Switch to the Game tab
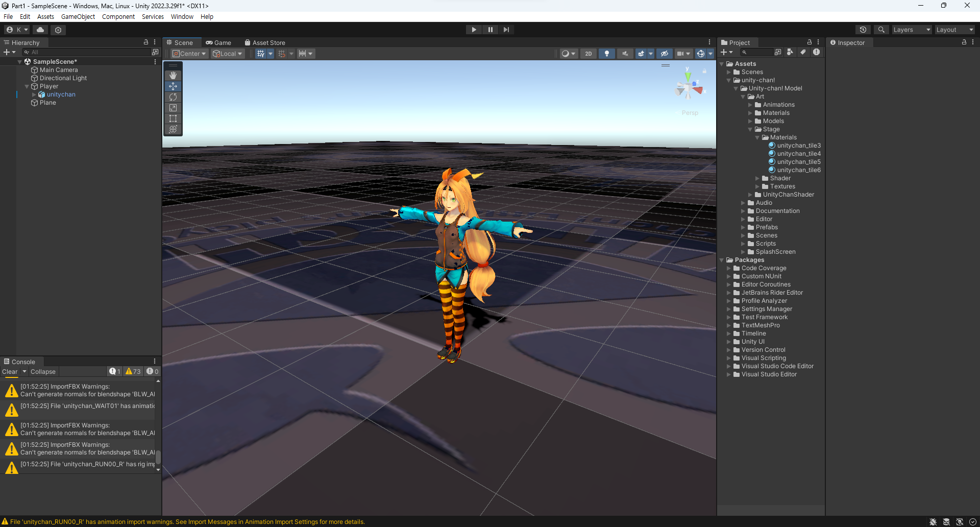 point(218,42)
